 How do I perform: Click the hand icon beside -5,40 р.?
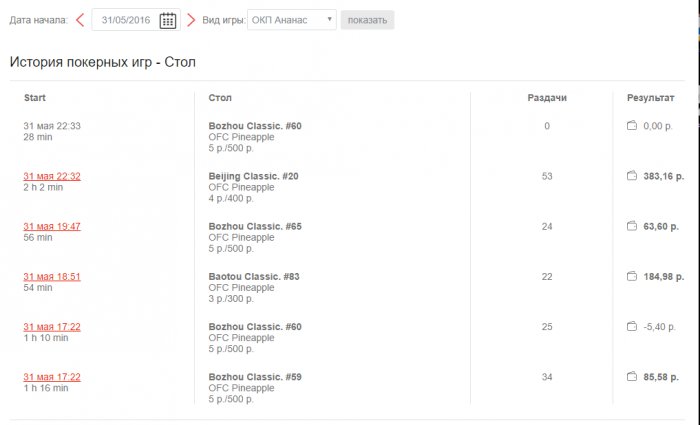(631, 326)
